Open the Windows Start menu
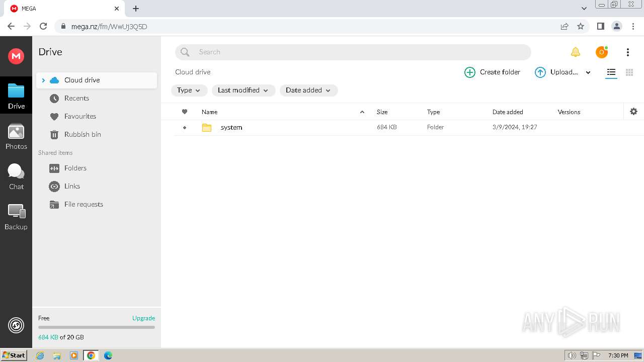The height and width of the screenshot is (362, 644). [x=14, y=355]
